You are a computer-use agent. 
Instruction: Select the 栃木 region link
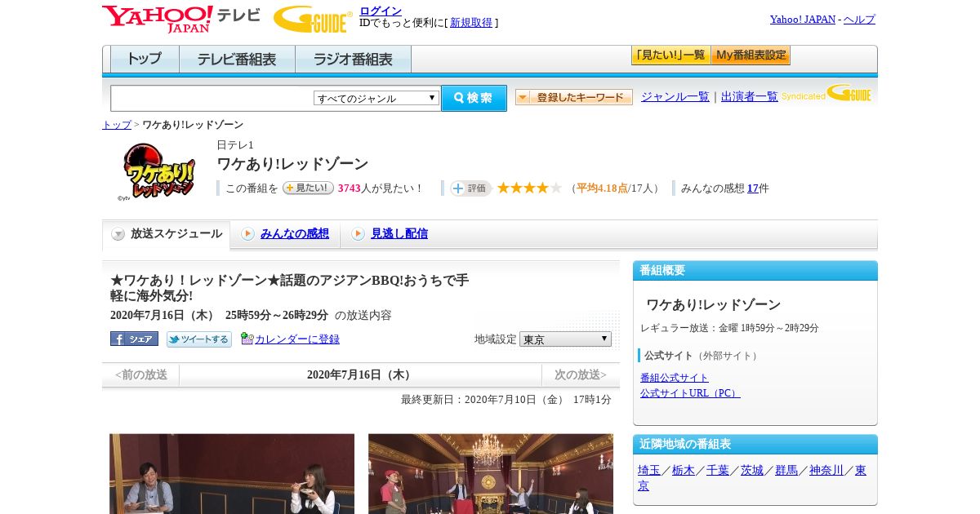click(684, 471)
